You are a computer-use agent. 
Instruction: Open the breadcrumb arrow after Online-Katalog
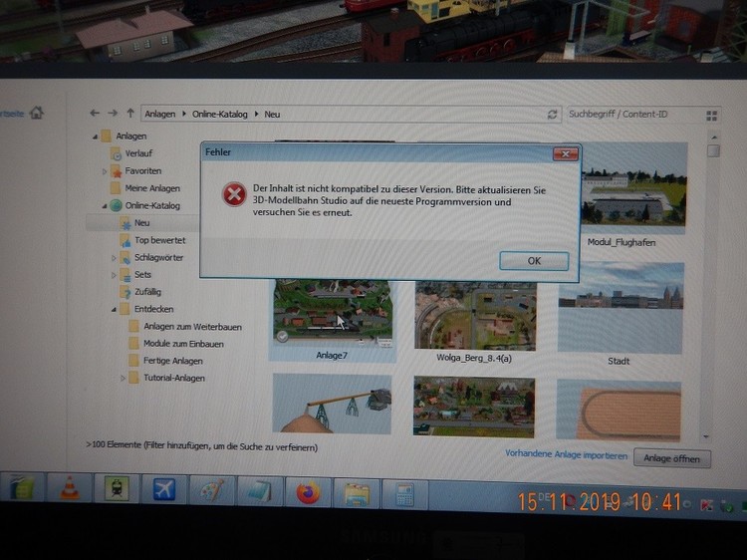[x=256, y=115]
